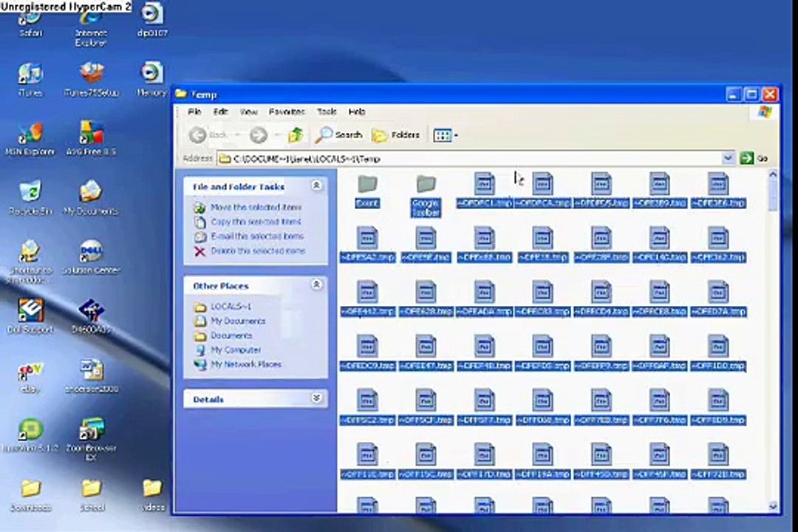The height and width of the screenshot is (532, 798).
Task: Expand the Address bar dropdown arrow
Action: [x=728, y=158]
